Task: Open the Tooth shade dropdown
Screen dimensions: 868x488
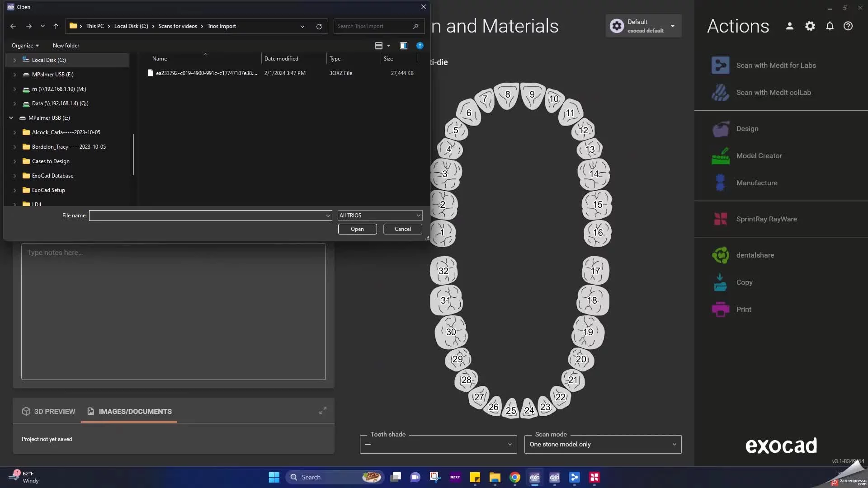Action: point(438,444)
